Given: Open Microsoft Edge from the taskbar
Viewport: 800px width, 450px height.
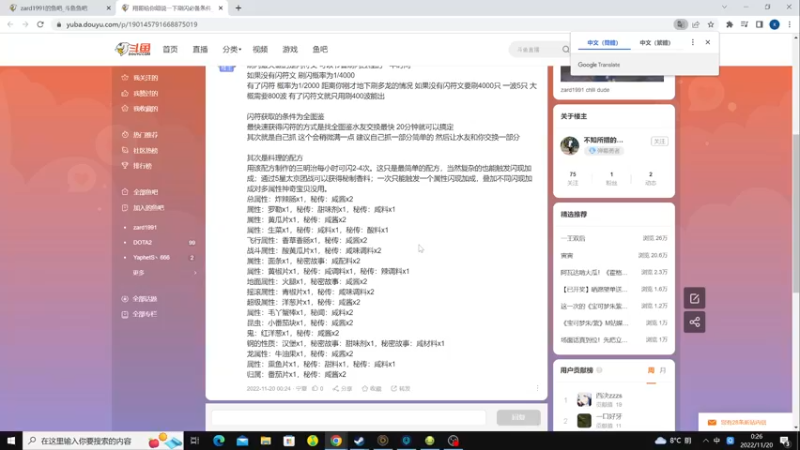Looking at the screenshot, I should tap(219, 441).
